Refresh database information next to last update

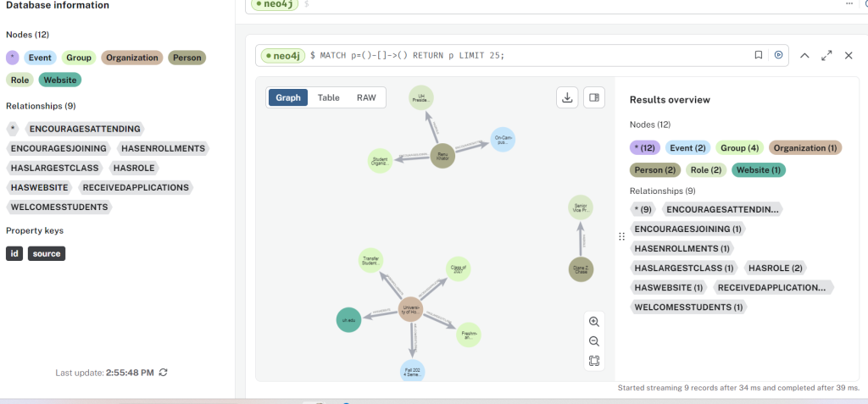tap(163, 373)
